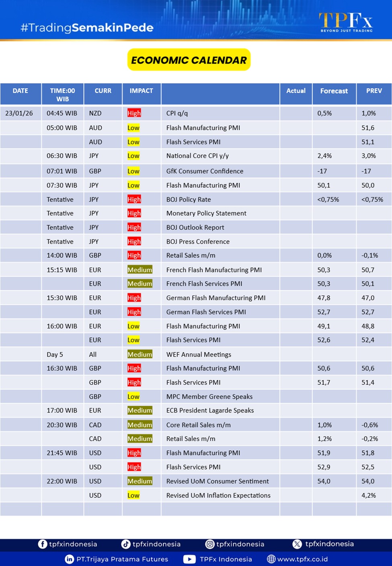Click the #TradingSemakinPede hashtag text
Viewport: 392px width, 566px height.
[x=87, y=28]
